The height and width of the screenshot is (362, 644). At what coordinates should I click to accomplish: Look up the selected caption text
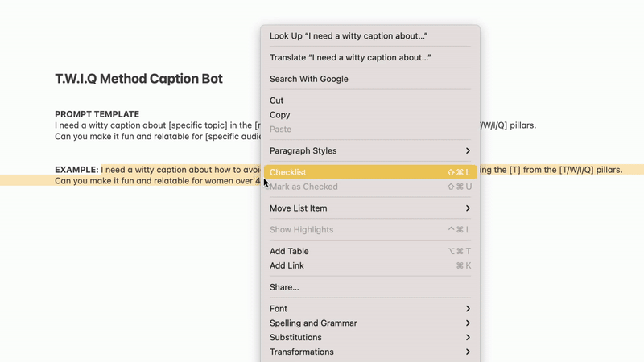(x=348, y=36)
